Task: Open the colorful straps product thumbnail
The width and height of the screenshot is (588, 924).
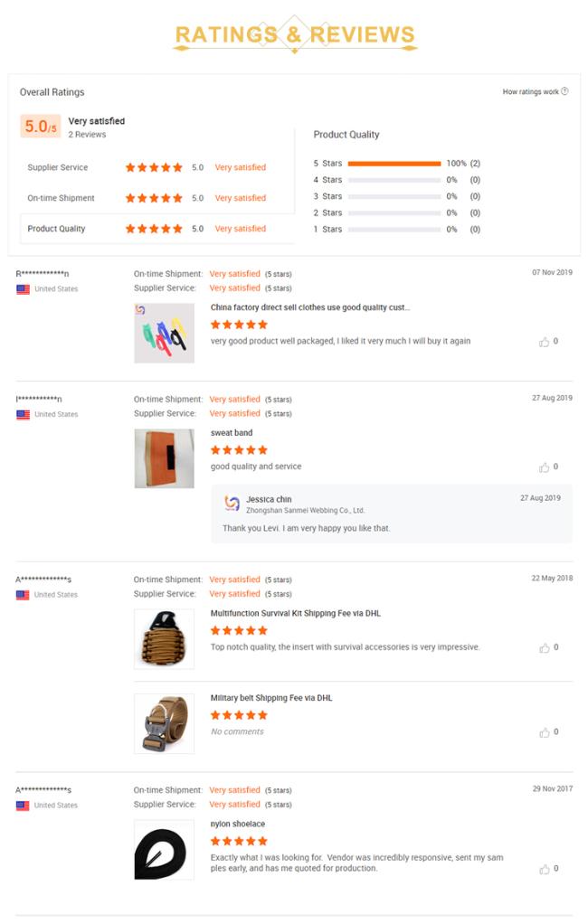Action: [164, 334]
